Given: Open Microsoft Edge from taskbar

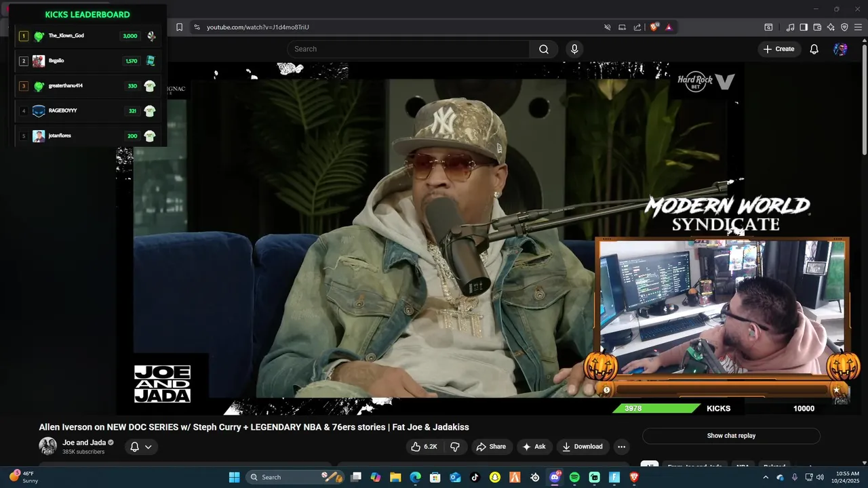Looking at the screenshot, I should (415, 477).
